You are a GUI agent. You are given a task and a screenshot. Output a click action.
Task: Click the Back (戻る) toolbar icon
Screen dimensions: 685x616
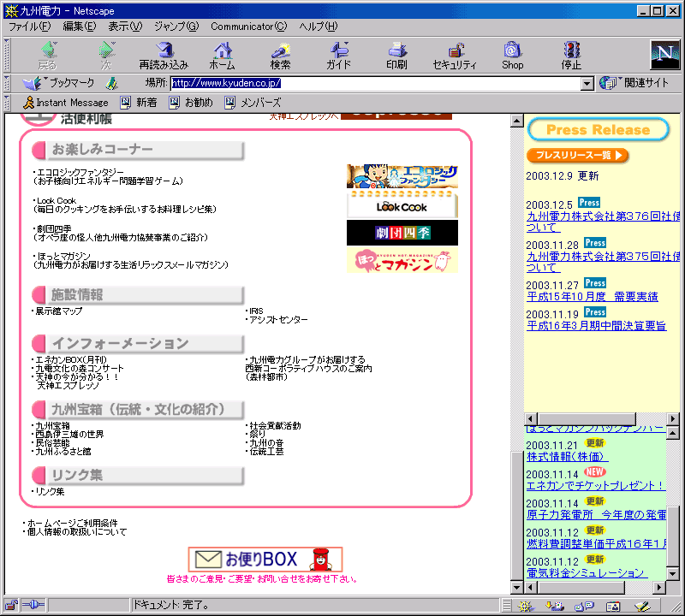click(x=48, y=56)
